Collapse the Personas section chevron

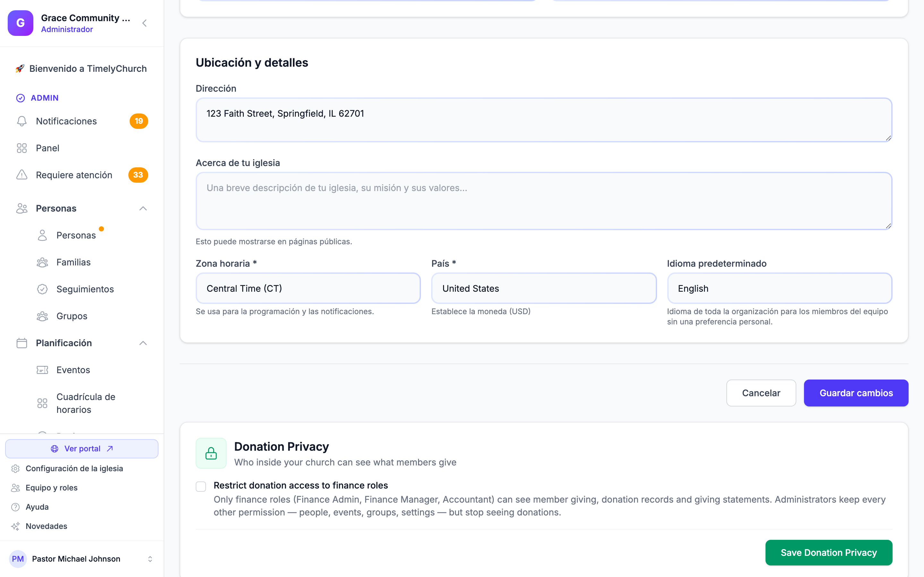(143, 208)
